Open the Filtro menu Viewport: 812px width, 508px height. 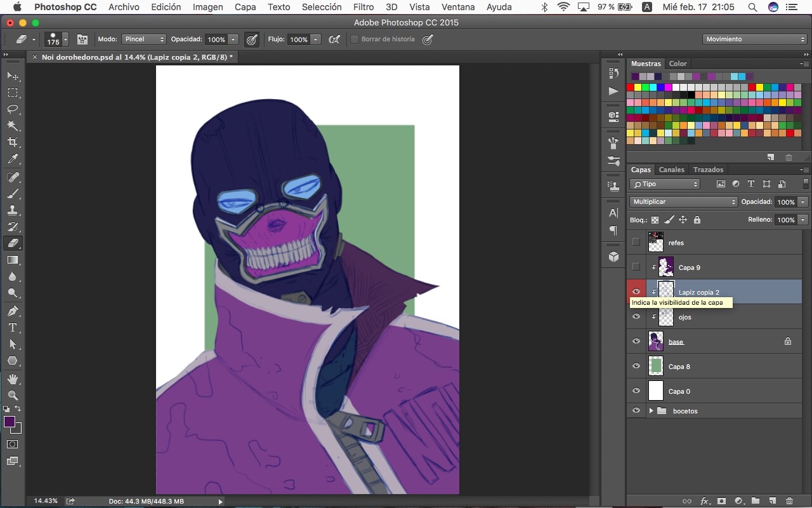(x=363, y=7)
